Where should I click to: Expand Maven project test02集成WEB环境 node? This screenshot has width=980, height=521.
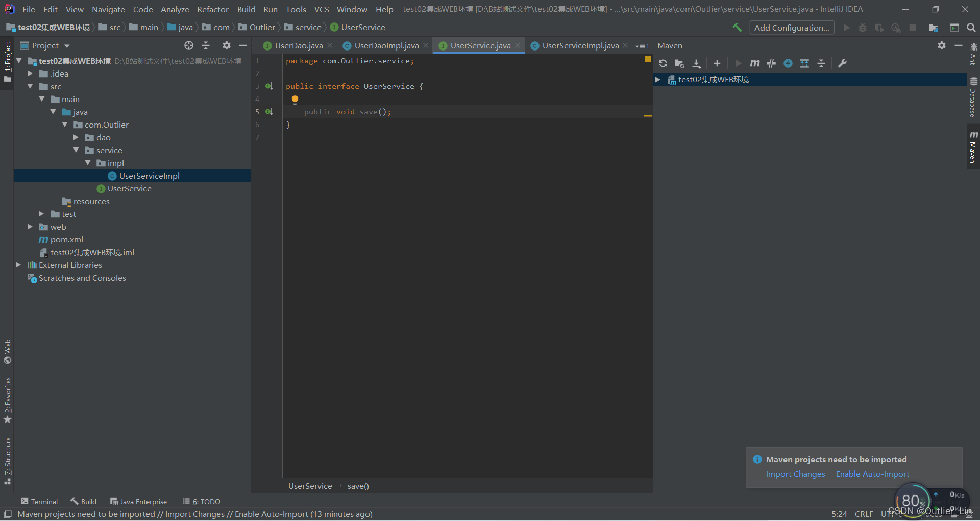(x=658, y=80)
